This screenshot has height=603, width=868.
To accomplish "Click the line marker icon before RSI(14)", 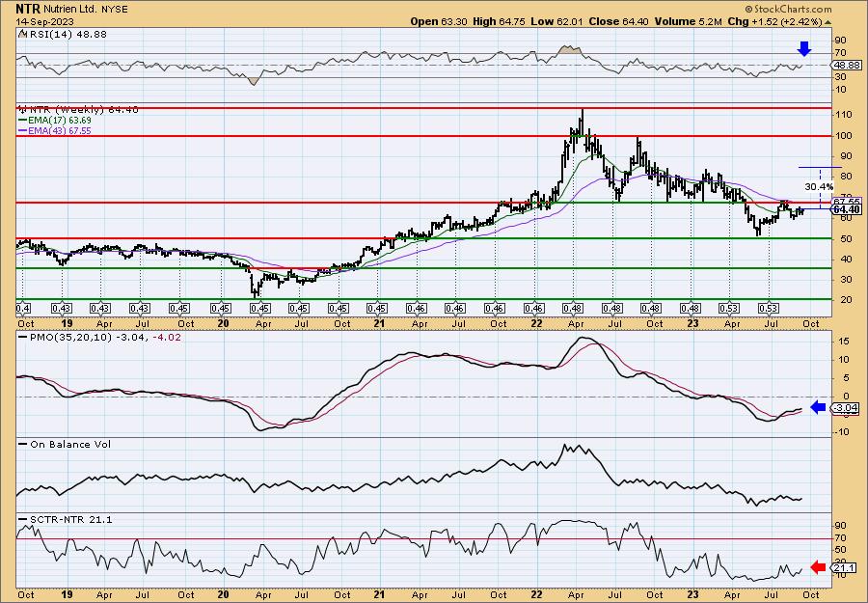I will [22, 35].
